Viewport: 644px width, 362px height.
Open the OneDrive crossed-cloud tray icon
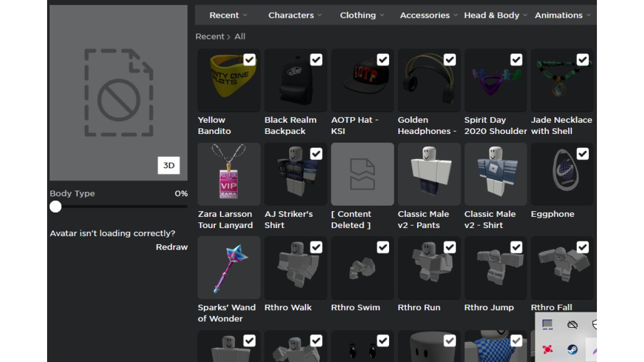coord(572,325)
